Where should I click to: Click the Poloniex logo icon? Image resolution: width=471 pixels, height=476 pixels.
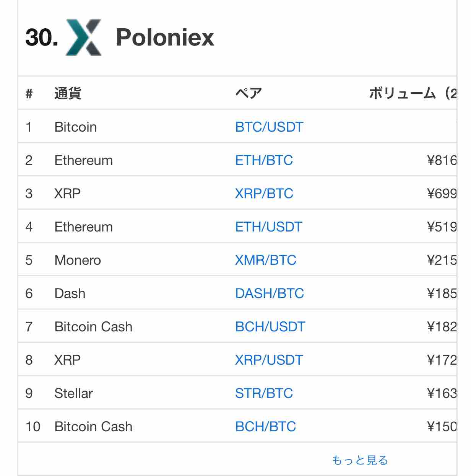[84, 37]
